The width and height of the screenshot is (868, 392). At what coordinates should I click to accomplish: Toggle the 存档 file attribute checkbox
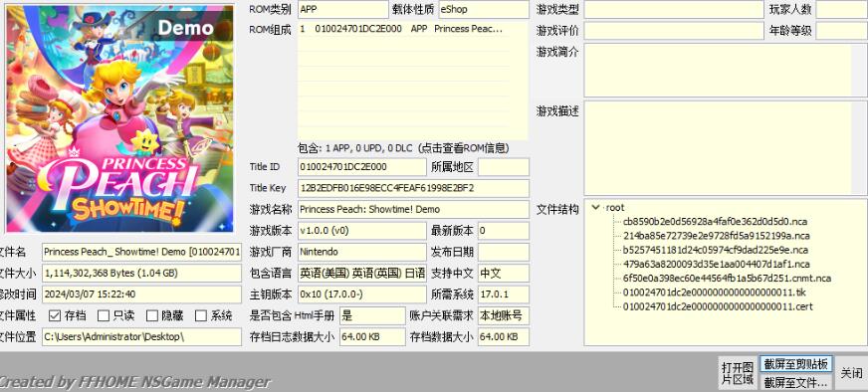coord(54,315)
